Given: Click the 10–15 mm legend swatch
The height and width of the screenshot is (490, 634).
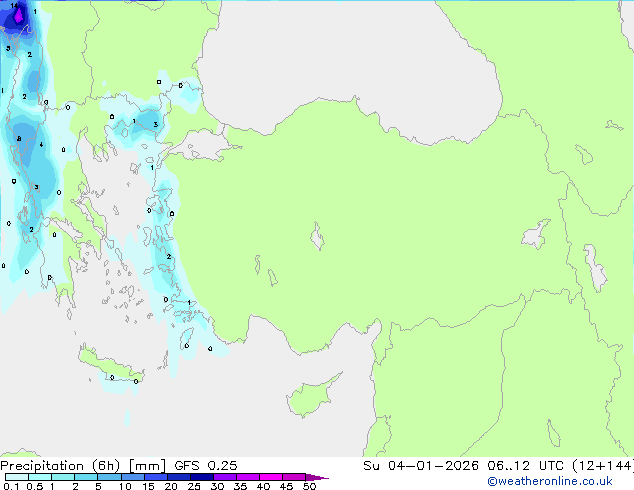Looking at the screenshot, I should pyautogui.click(x=133, y=477).
